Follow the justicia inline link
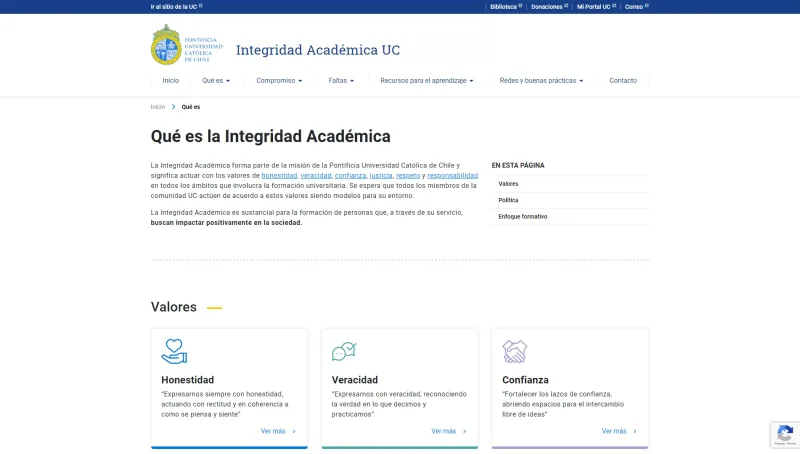Viewport: 800px width, 454px height. [381, 175]
